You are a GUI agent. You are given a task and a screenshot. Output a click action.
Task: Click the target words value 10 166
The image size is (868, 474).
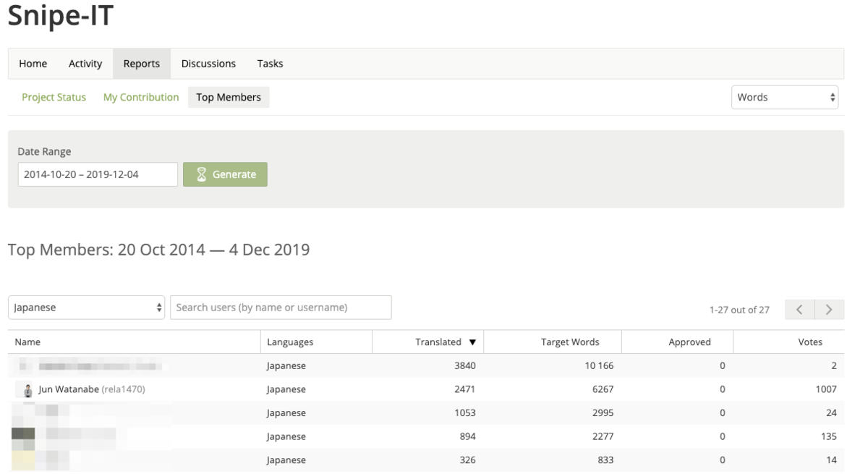[600, 366]
